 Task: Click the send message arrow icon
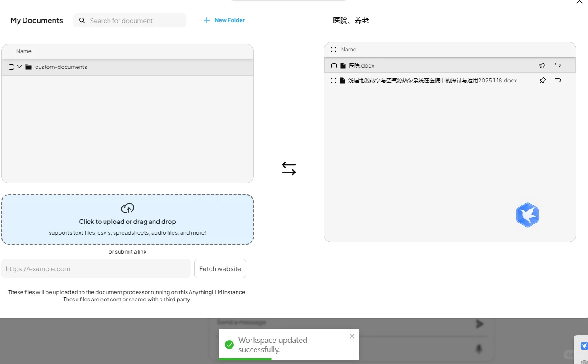click(480, 324)
